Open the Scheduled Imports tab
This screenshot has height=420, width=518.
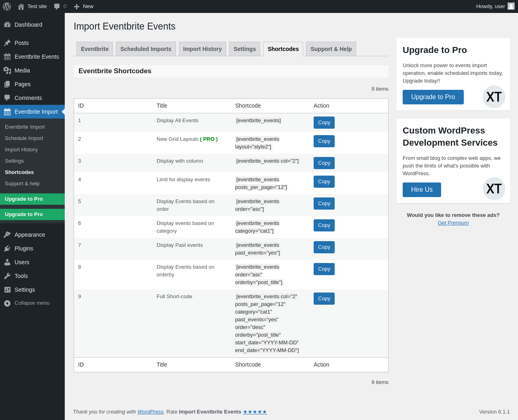146,49
